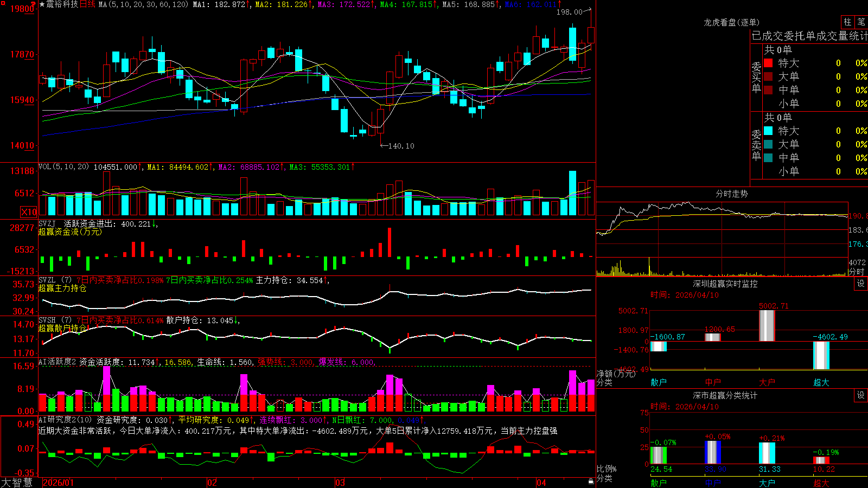This screenshot has width=868, height=488.
Task: Click the 委买单 section label
Action: click(756, 77)
